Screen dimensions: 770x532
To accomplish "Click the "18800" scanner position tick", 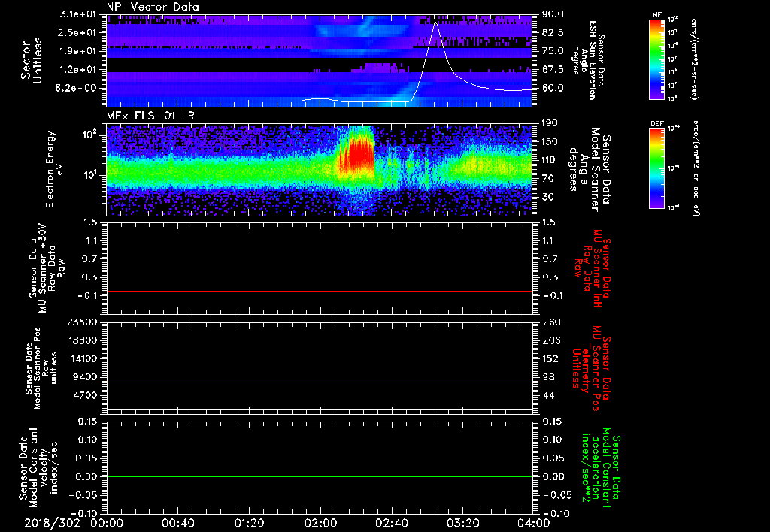I will click(83, 340).
